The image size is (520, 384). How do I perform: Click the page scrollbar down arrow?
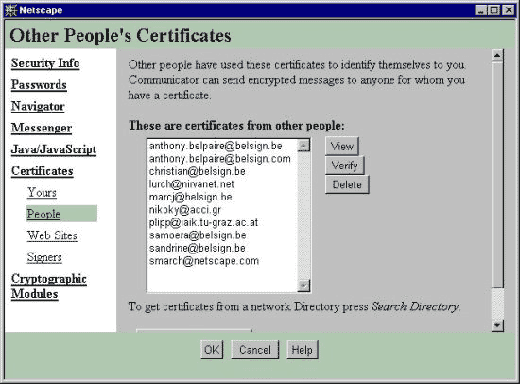tap(497, 325)
